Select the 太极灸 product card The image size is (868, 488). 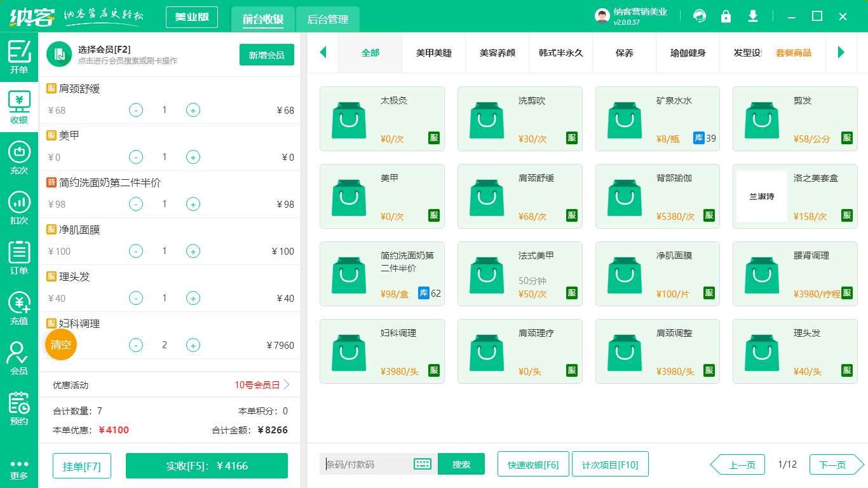pyautogui.click(x=382, y=119)
